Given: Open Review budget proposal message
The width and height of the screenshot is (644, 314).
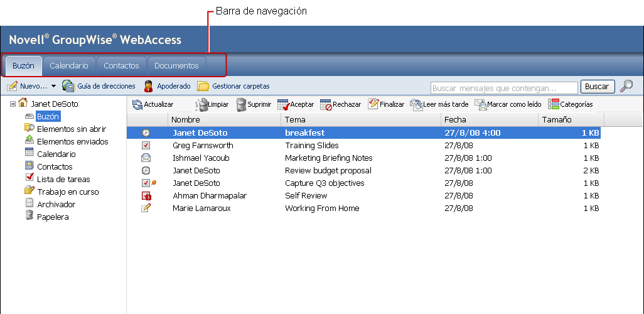Looking at the screenshot, I should click(328, 170).
